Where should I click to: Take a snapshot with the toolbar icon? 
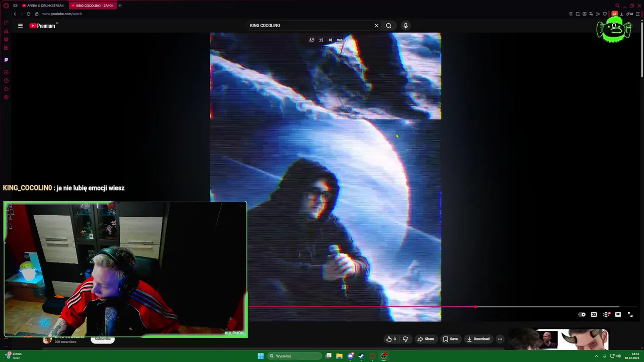pyautogui.click(x=578, y=14)
